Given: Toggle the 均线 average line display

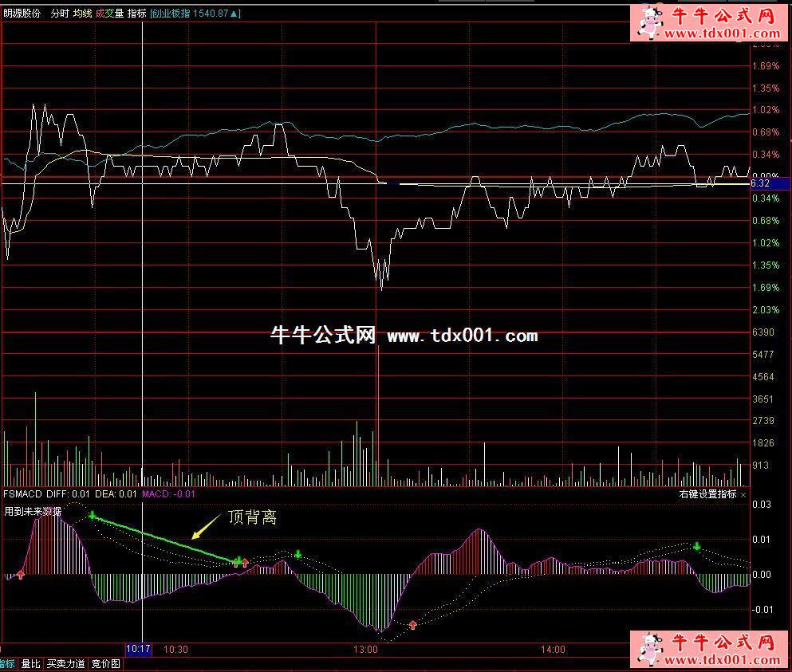Looking at the screenshot, I should pyautogui.click(x=82, y=14).
